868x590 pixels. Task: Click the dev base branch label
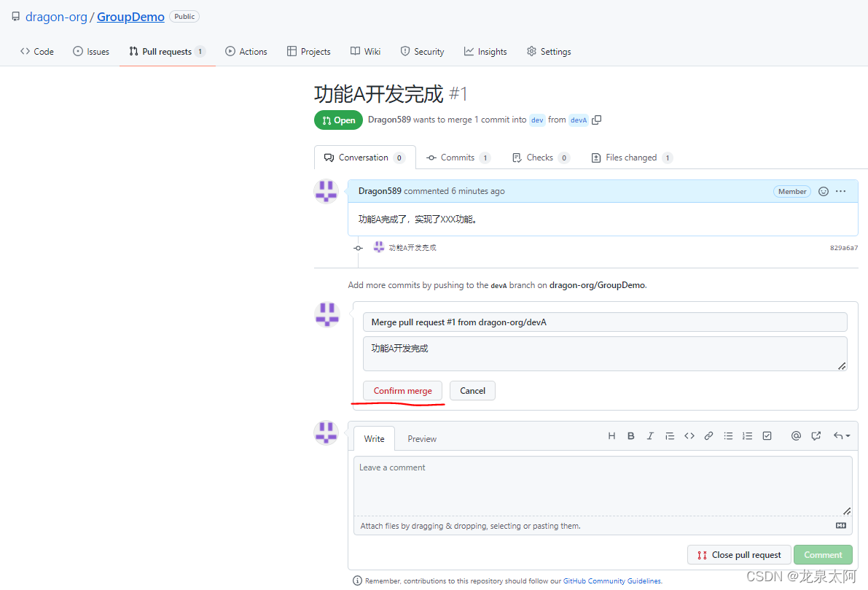pos(537,120)
